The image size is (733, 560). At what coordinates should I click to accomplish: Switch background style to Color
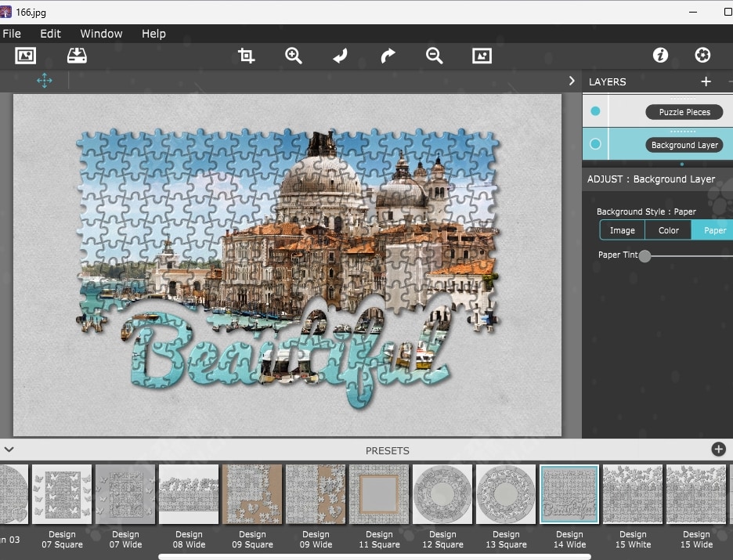click(668, 230)
